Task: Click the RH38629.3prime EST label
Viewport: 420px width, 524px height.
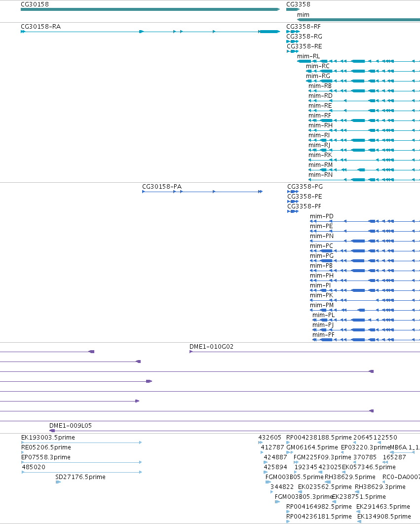Action: [380, 487]
